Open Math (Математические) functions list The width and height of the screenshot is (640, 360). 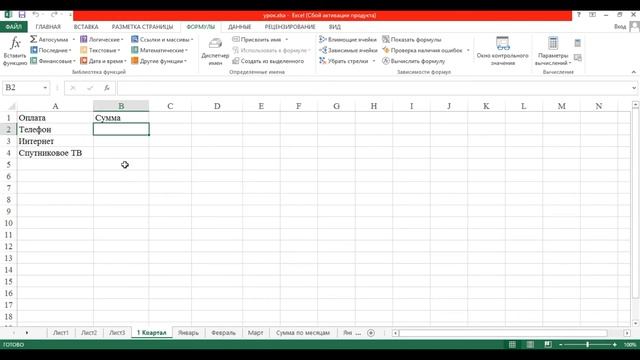pos(159,50)
